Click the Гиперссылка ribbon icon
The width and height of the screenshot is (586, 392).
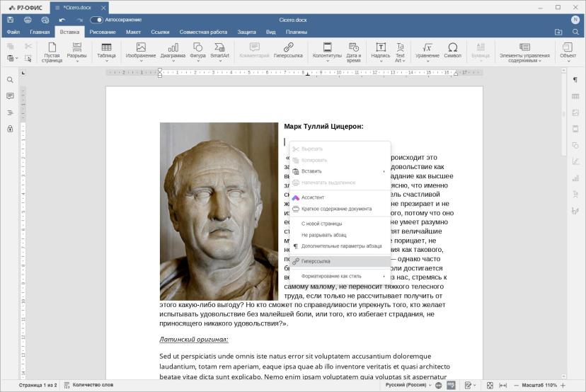[288, 50]
